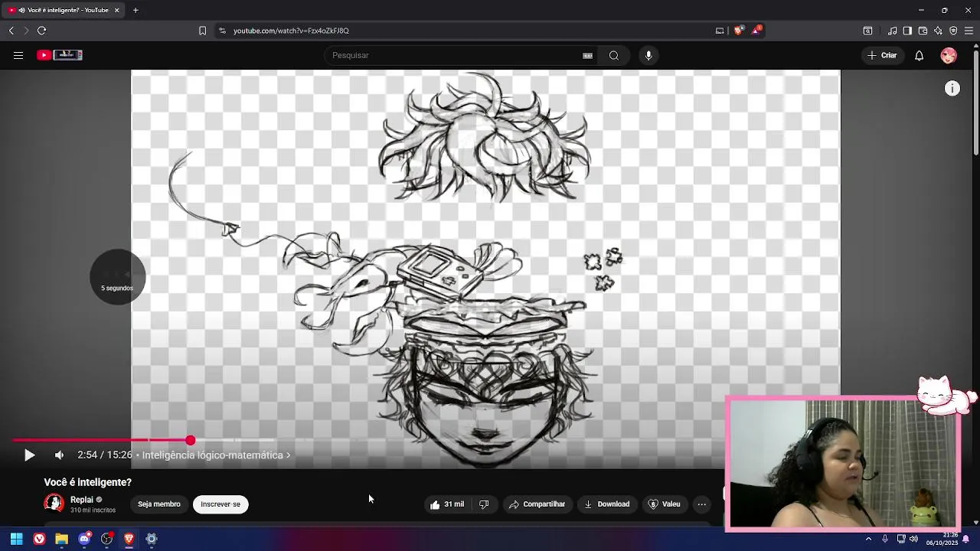
Task: Click the Criar button
Action: tap(882, 55)
